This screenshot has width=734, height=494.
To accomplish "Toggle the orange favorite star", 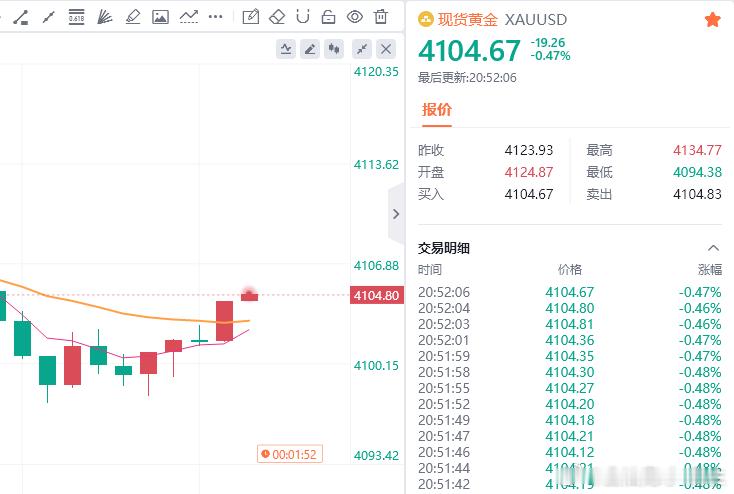I will (712, 20).
